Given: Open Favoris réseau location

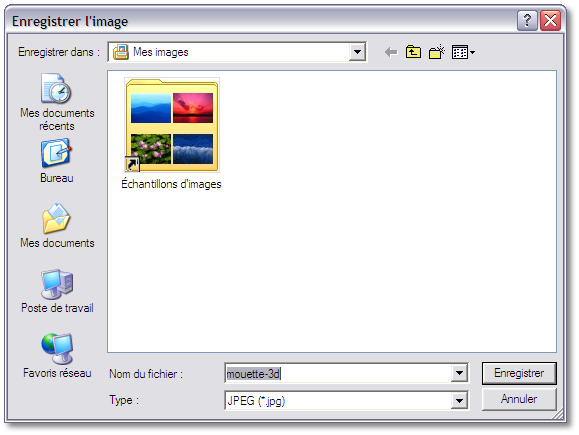Looking at the screenshot, I should (x=57, y=356).
